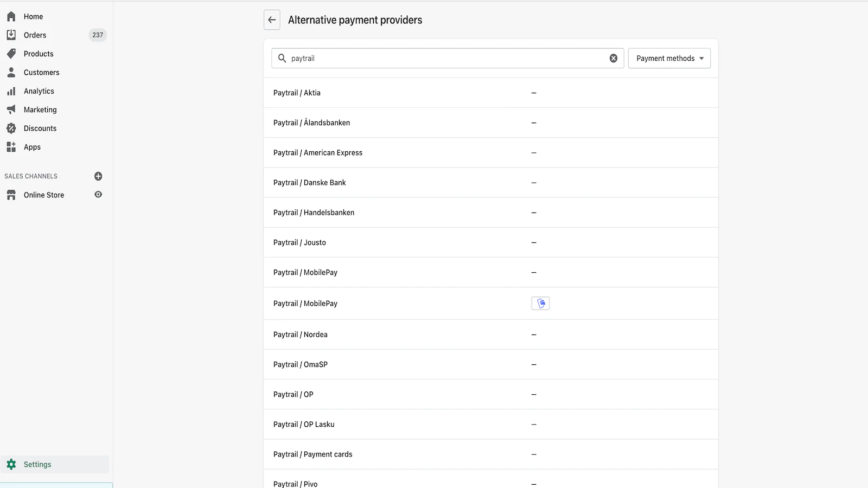Select Paytrail / MobilePay row without icon

[491, 272]
